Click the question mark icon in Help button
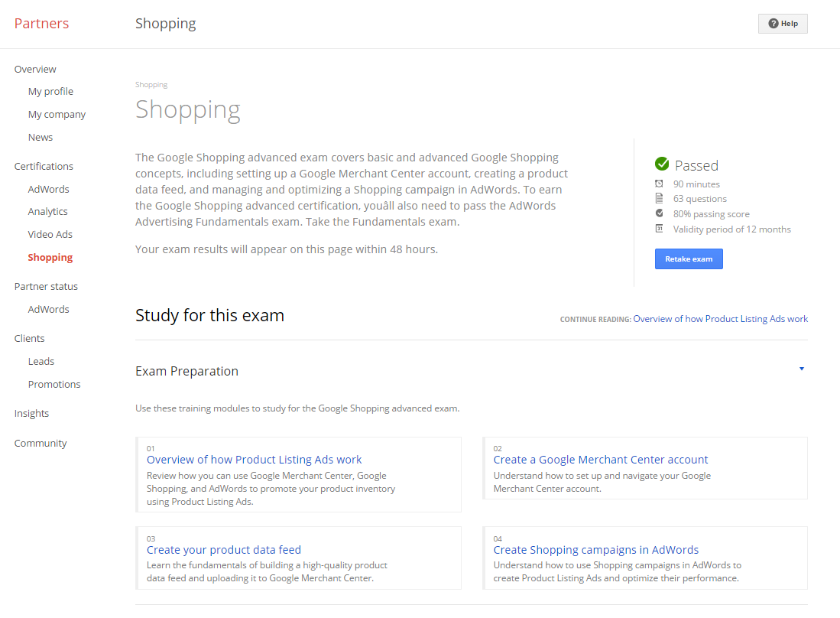Viewport: 840px width, 618px height. click(773, 24)
